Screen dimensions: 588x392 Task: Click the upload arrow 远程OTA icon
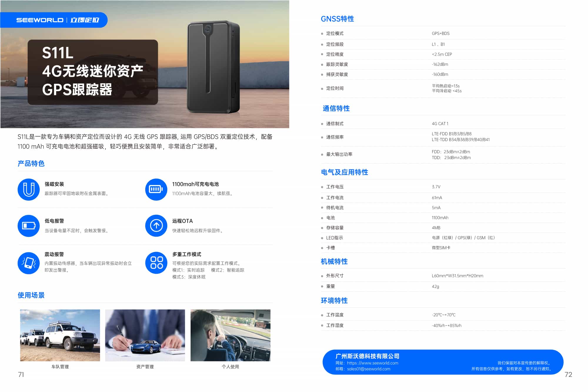(x=156, y=226)
